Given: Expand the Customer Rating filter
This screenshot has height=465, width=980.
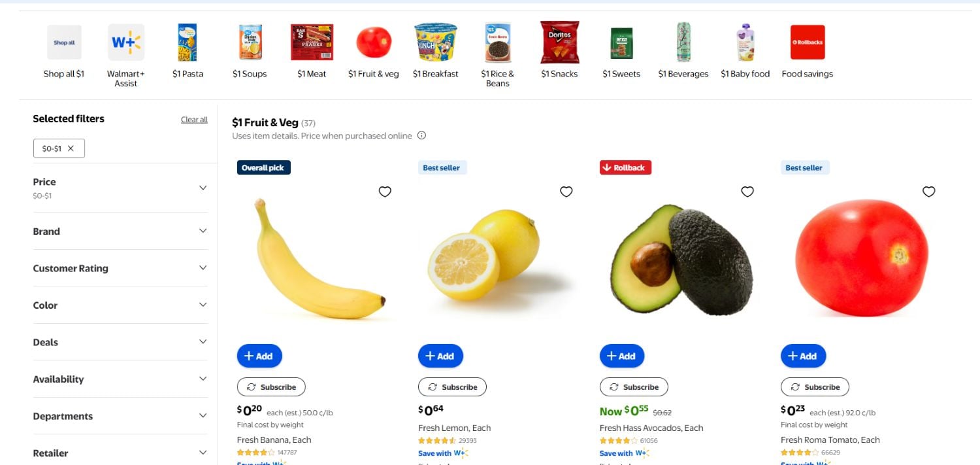Looking at the screenshot, I should point(120,268).
